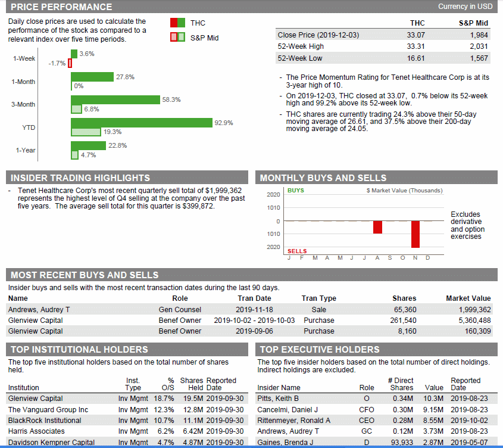This screenshot has width=503, height=448.
Task: Click the 160,309 market value cell
Action: pyautogui.click(x=478, y=331)
